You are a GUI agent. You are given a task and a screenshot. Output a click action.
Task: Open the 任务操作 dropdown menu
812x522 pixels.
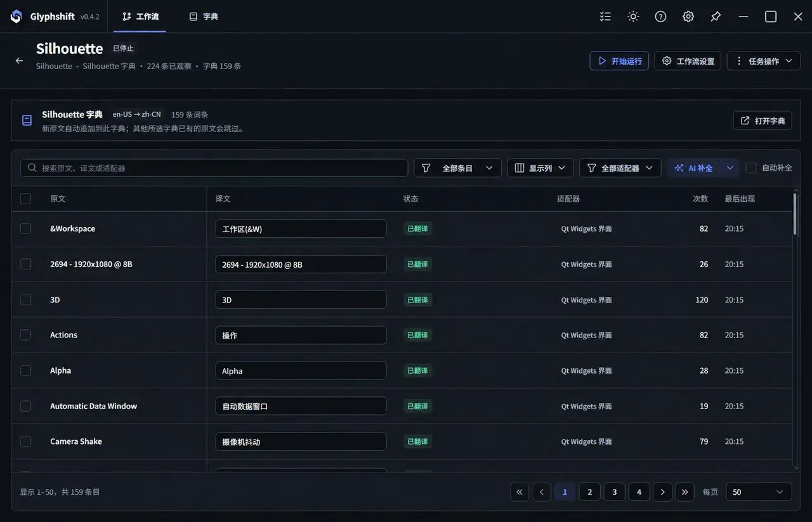point(764,61)
